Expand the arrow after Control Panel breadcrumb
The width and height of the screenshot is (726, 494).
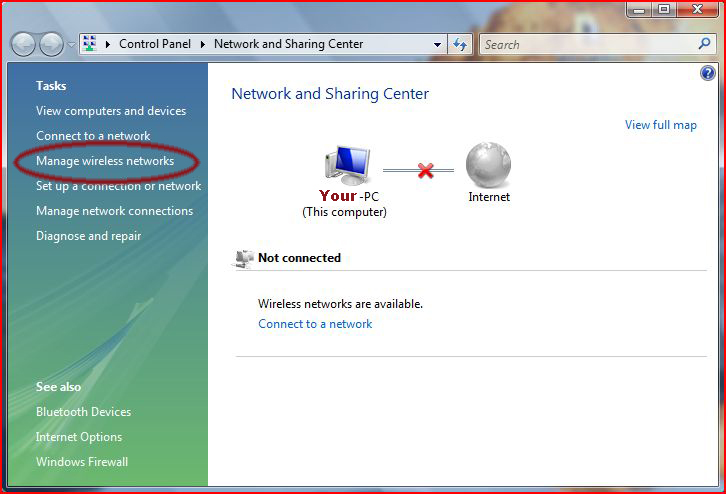[x=203, y=44]
